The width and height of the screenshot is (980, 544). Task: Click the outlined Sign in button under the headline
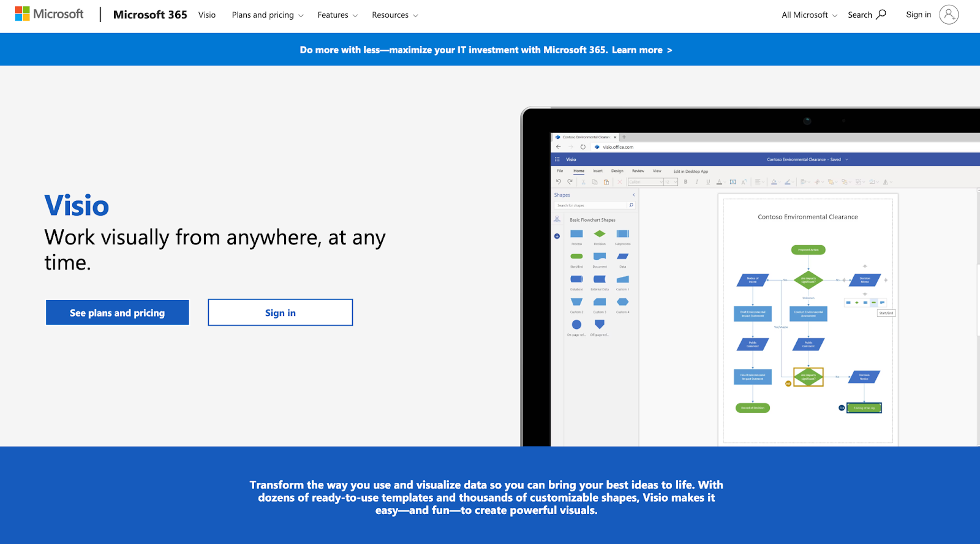pos(281,312)
